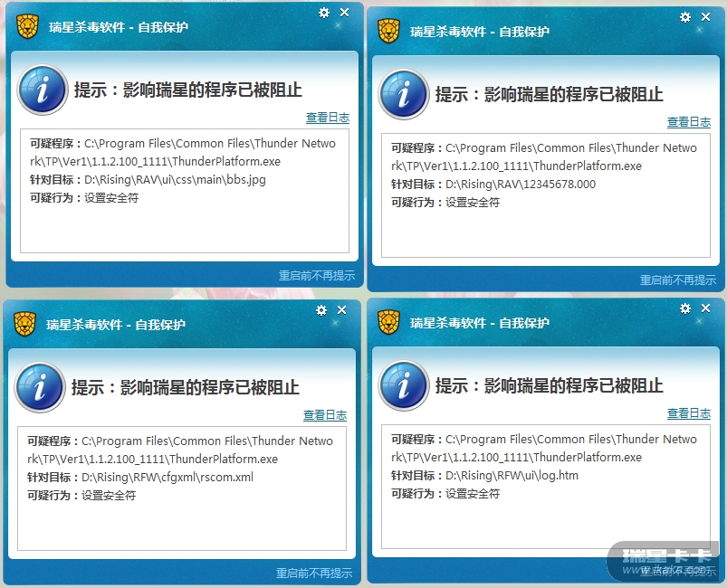Close the alert targeting bbs.jpg
The image size is (727, 588).
[x=345, y=13]
